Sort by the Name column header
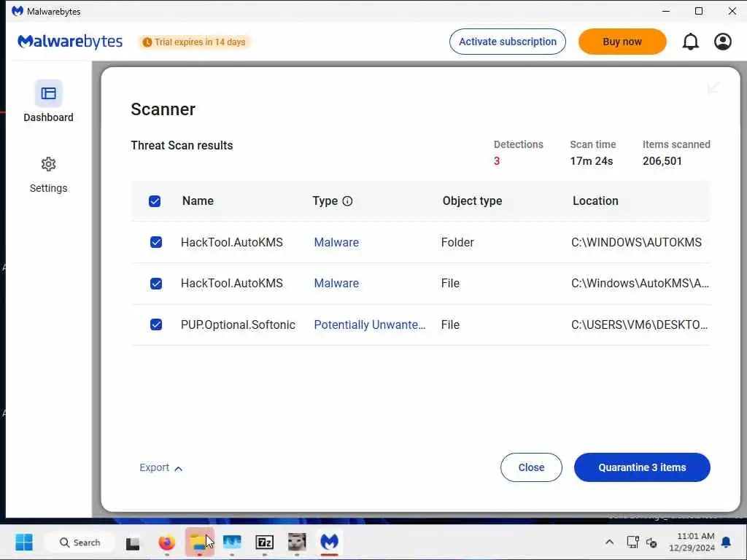Image resolution: width=747 pixels, height=560 pixels. 198,201
